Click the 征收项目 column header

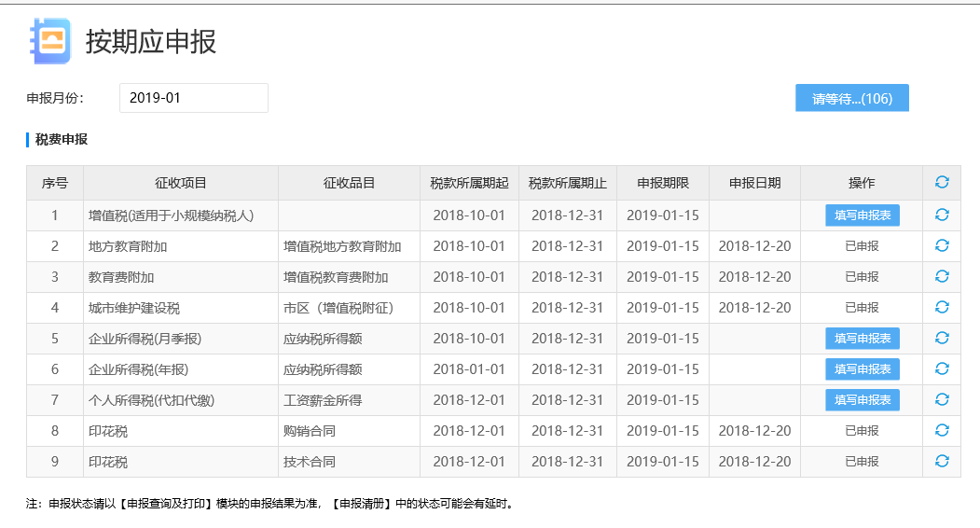click(x=180, y=183)
